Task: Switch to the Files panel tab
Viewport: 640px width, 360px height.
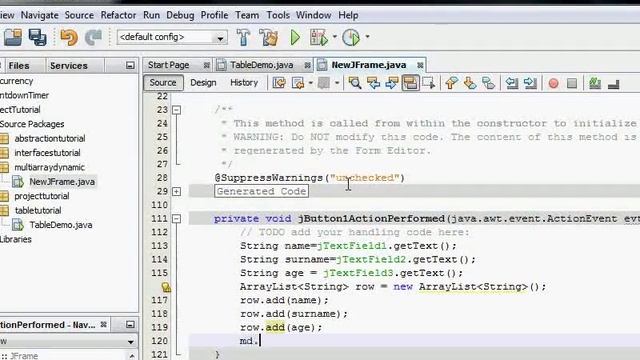Action: (19, 66)
